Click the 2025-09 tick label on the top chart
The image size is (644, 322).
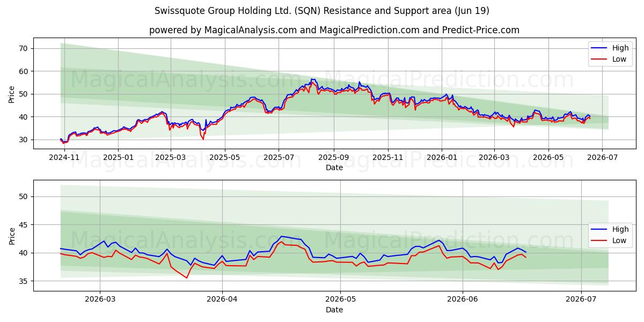click(333, 158)
